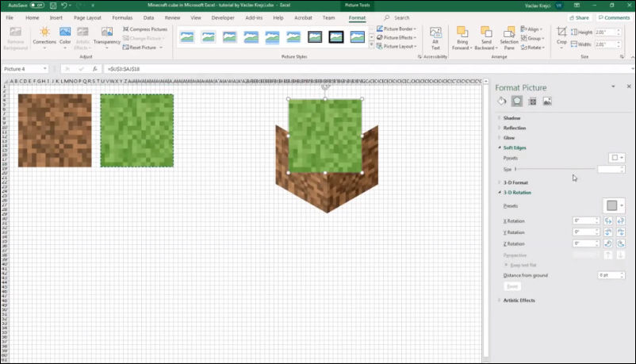Expand the Artistic Effects section
Image resolution: width=636 pixels, height=364 pixels.
click(519, 301)
